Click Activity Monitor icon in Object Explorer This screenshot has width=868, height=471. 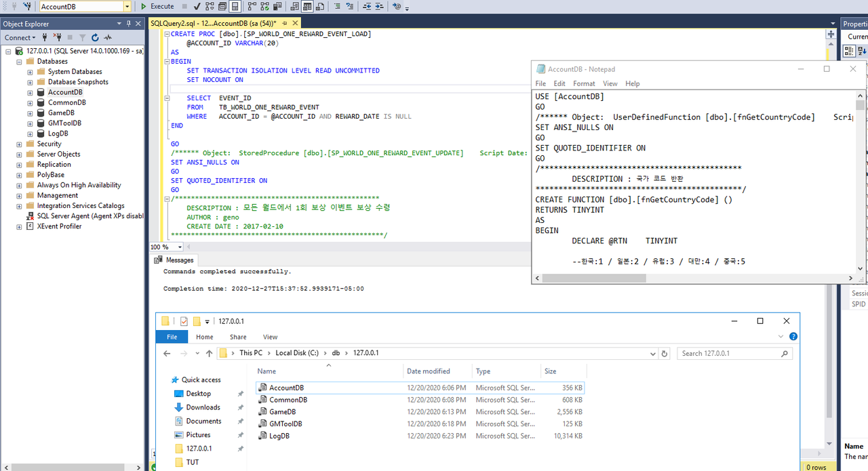(108, 37)
